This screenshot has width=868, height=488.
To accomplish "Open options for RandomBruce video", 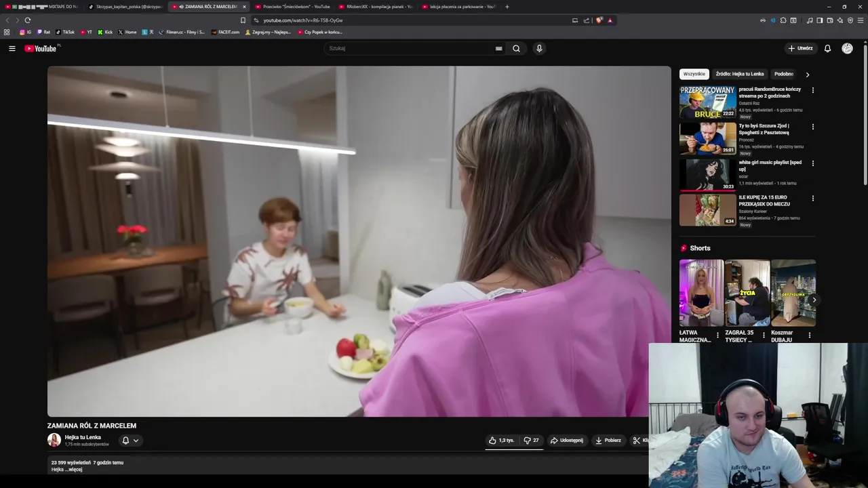I will 812,90.
